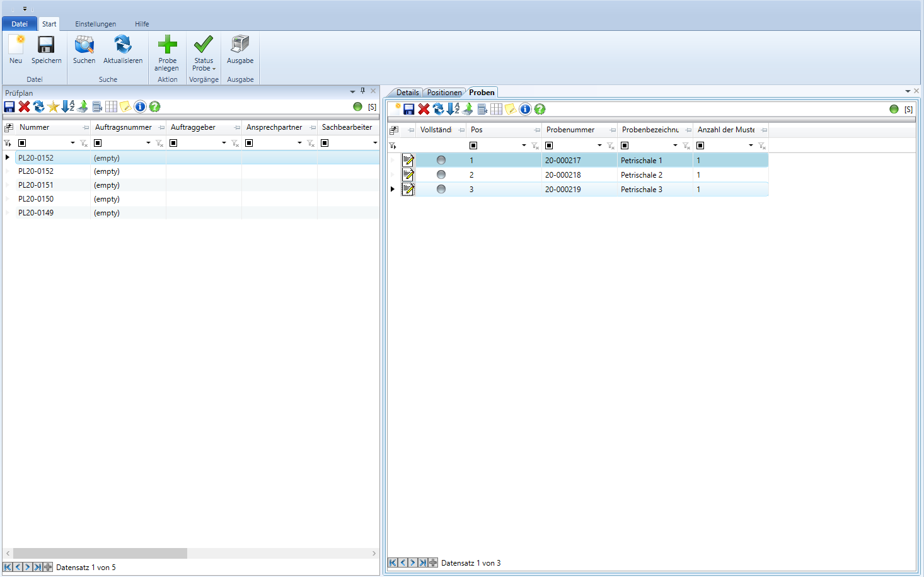Click the Probenummer column header

pyautogui.click(x=579, y=130)
